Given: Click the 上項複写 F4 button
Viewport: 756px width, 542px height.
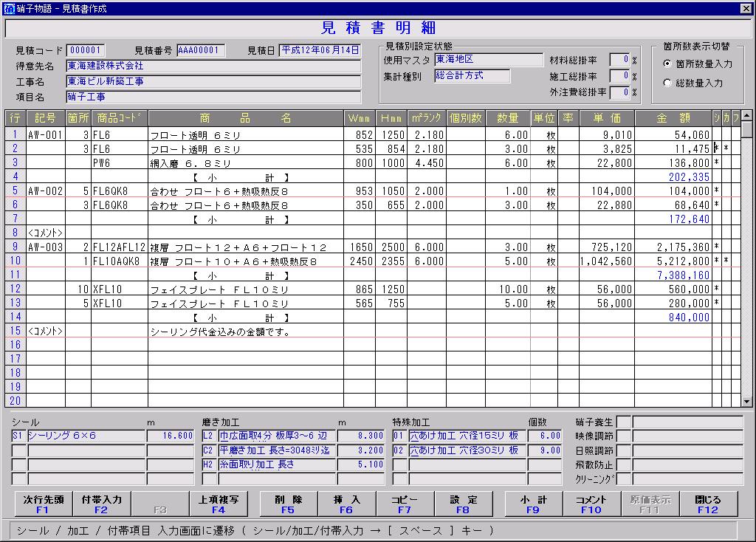Looking at the screenshot, I should (219, 504).
